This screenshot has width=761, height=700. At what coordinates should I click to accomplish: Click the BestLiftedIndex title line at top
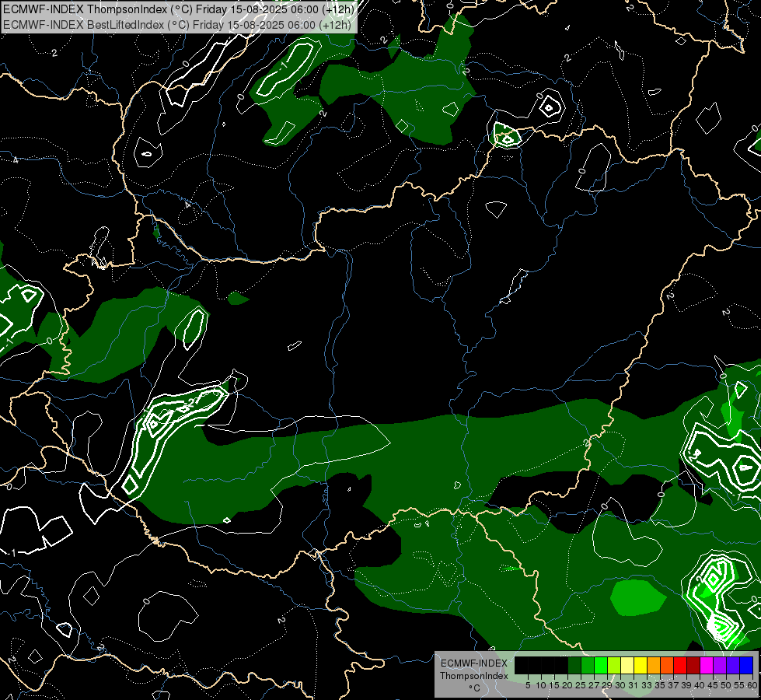pos(177,25)
